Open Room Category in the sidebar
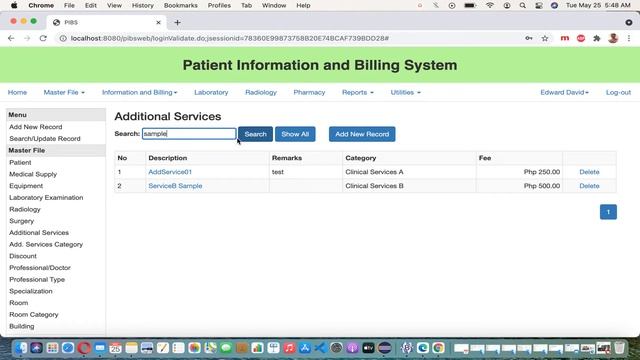This screenshot has width=640, height=360. [34, 315]
